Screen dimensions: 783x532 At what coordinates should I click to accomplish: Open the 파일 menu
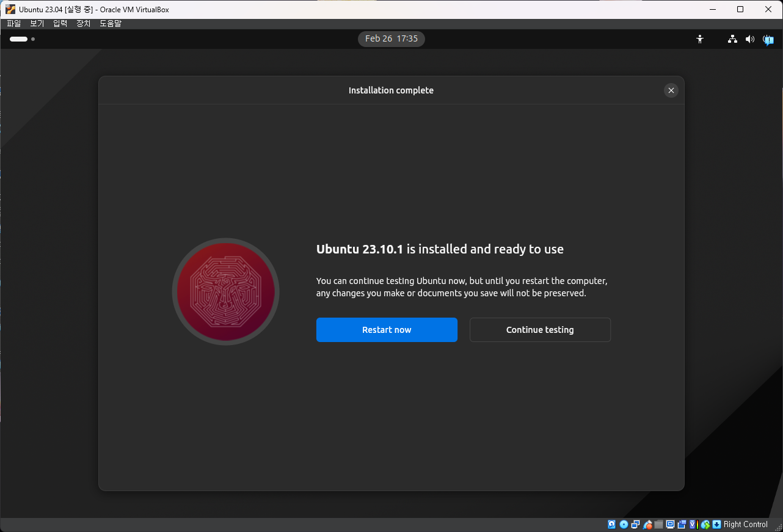pos(13,23)
